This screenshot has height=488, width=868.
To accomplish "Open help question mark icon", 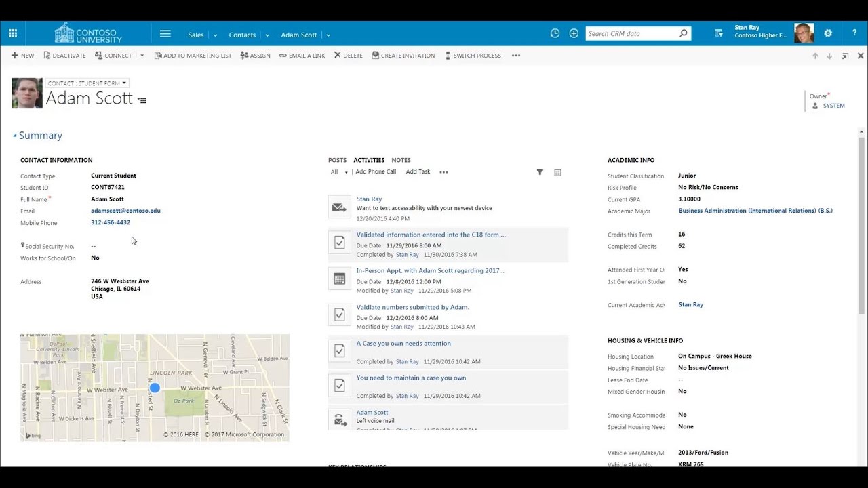I will [x=854, y=33].
